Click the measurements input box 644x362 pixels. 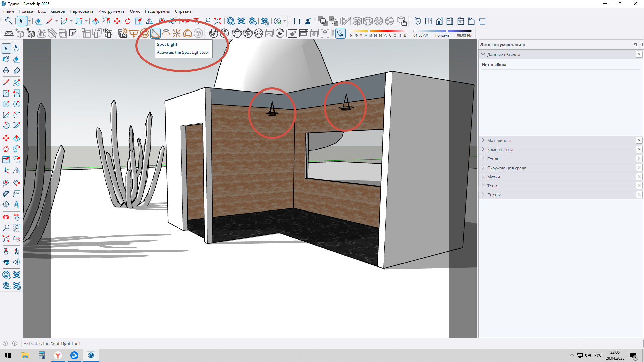tap(610, 344)
